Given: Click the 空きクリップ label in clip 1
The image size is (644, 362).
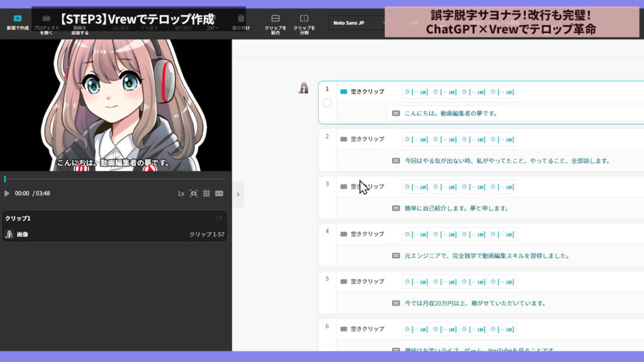Looking at the screenshot, I should pyautogui.click(x=367, y=92).
